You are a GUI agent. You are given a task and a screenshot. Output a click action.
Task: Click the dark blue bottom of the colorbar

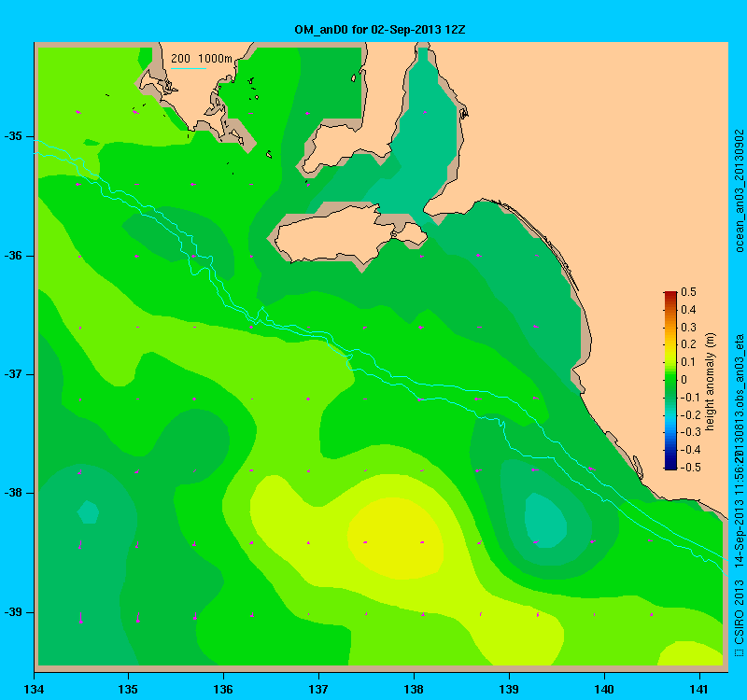670,465
